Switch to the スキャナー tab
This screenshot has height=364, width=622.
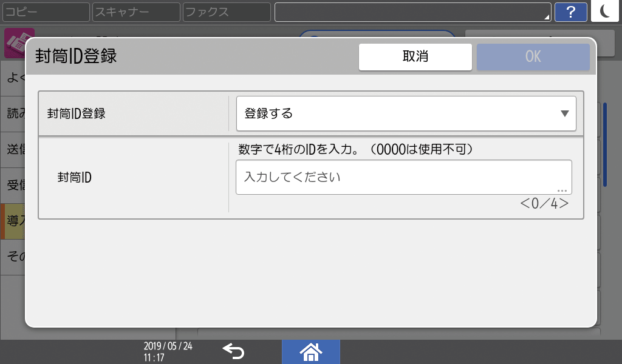click(x=135, y=12)
